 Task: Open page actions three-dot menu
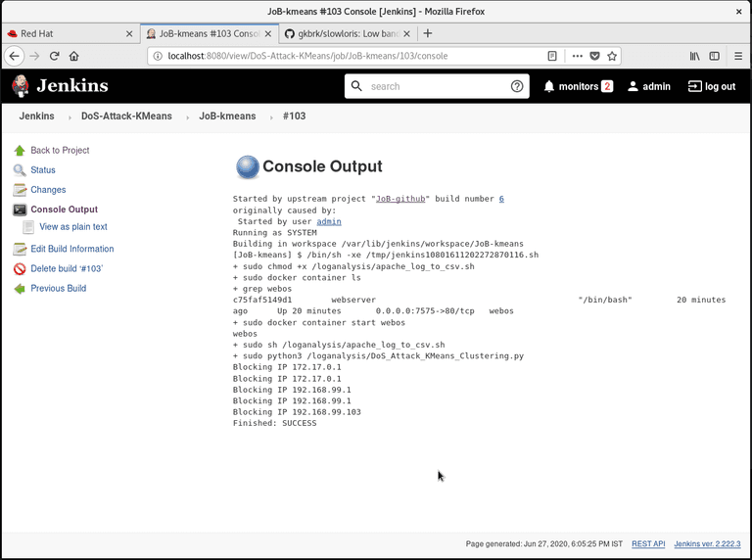click(577, 56)
